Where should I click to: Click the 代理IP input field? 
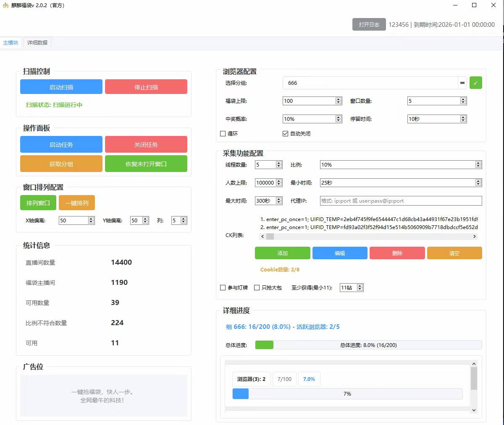(x=401, y=201)
